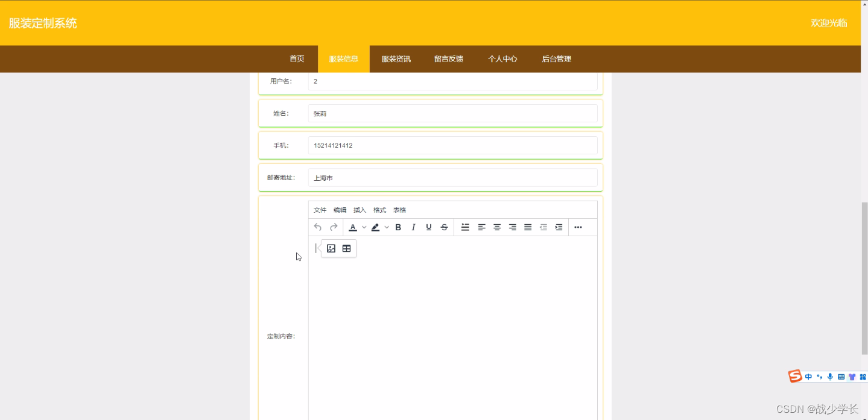The width and height of the screenshot is (868, 420).
Task: Undo the last edit in the editor
Action: click(x=318, y=227)
